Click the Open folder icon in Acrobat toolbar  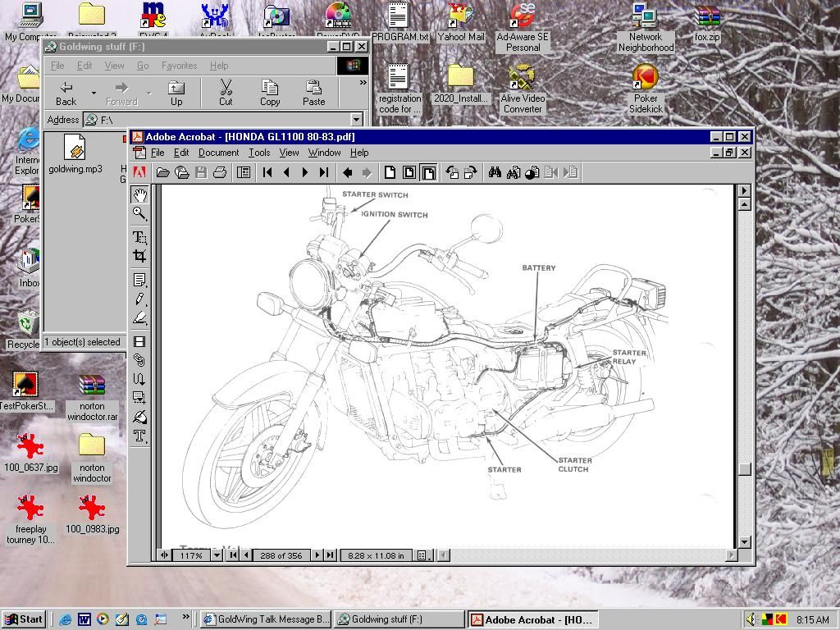[x=163, y=172]
